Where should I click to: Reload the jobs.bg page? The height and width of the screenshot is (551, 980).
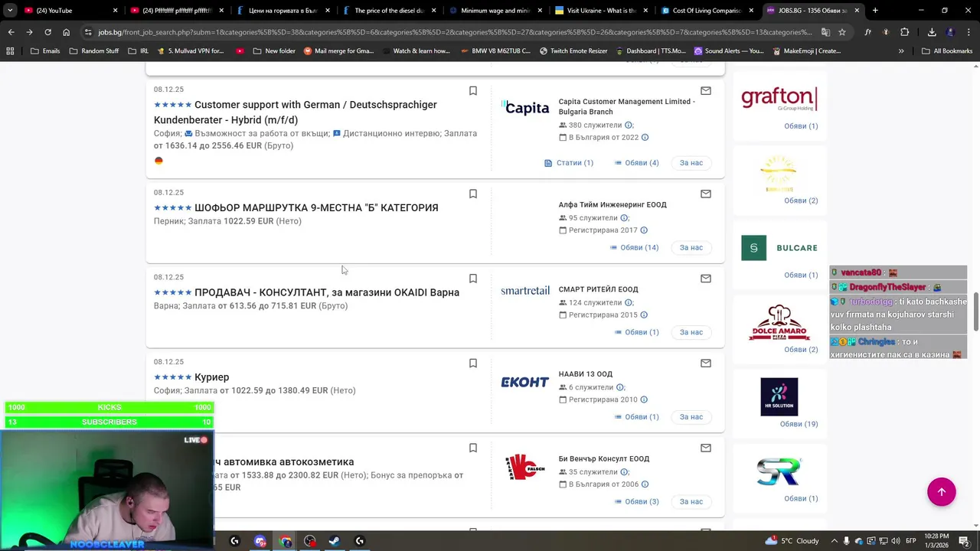coord(47,32)
